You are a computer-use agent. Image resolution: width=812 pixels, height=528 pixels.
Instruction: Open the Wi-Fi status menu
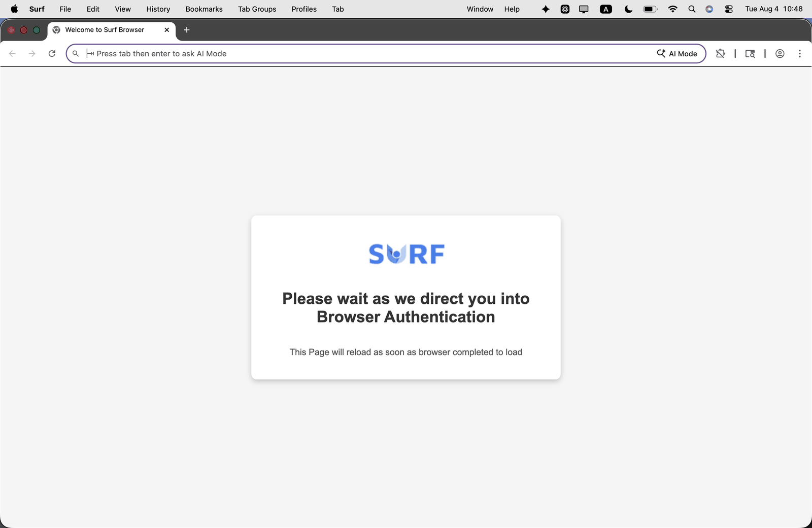pyautogui.click(x=673, y=9)
